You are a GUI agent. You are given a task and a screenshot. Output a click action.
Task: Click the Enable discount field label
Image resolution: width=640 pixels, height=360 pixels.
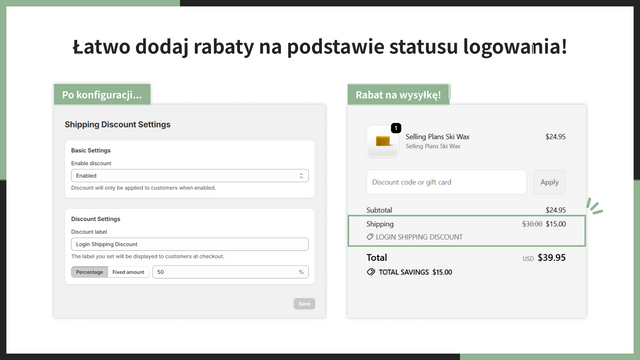coord(91,163)
